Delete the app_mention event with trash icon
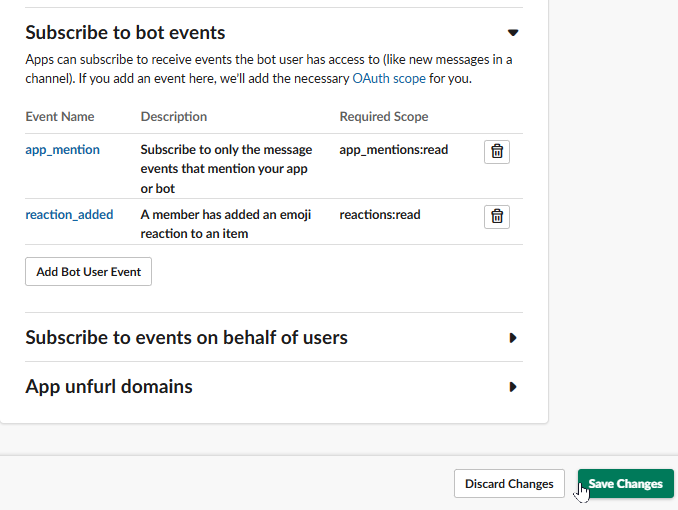The image size is (678, 510). [497, 151]
